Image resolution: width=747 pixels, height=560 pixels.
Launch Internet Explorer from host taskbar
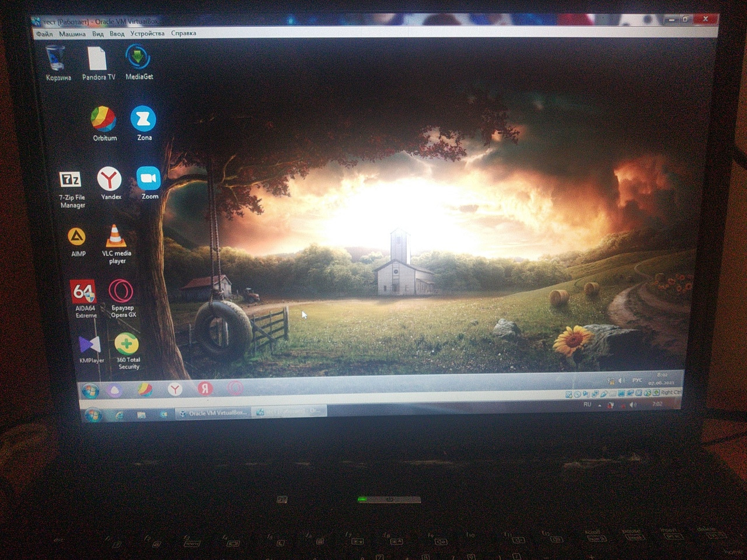pyautogui.click(x=120, y=415)
